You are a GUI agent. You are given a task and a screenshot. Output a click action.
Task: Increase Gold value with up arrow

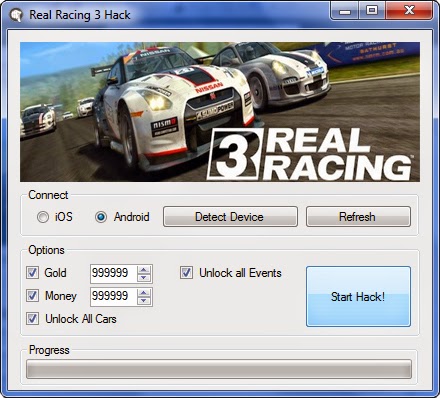tap(144, 270)
